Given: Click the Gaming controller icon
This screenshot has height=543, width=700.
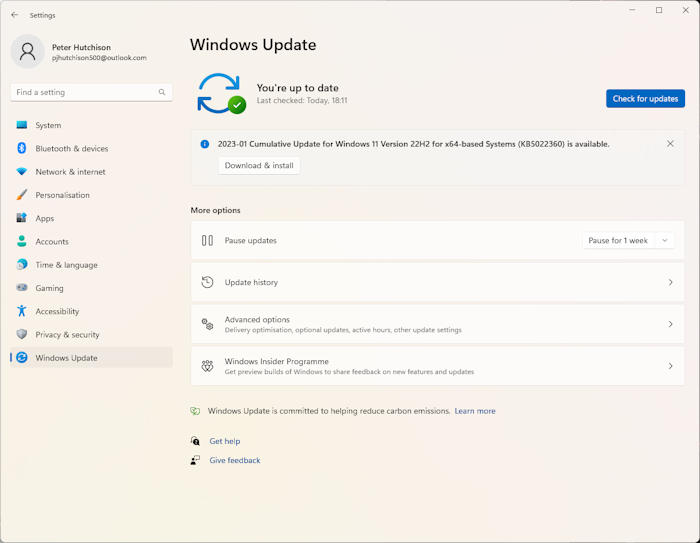Looking at the screenshot, I should click(x=21, y=288).
